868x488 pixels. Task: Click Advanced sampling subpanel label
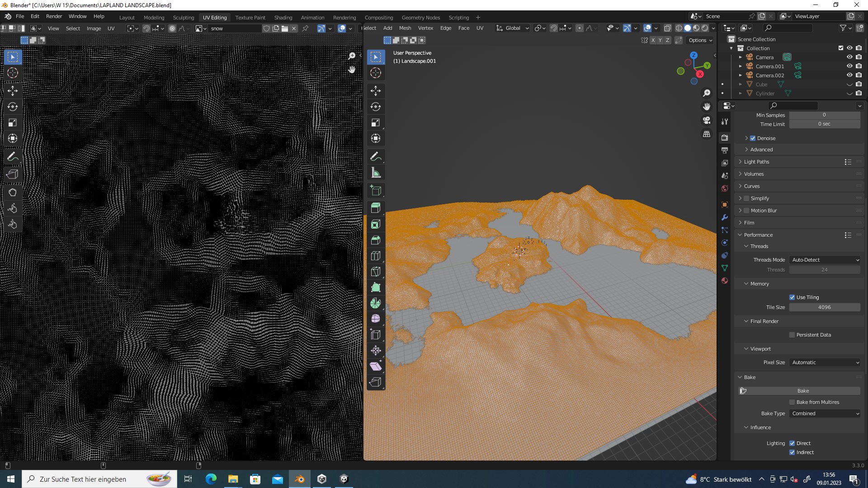761,150
